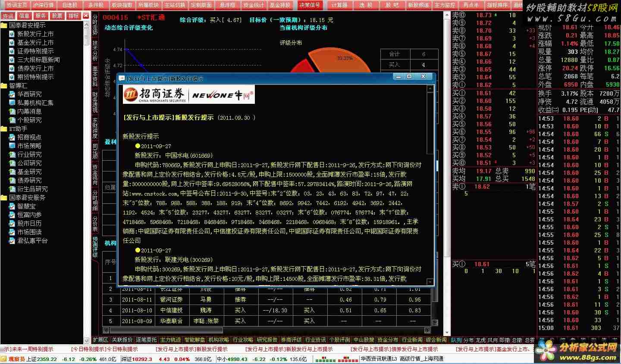This screenshot has width=621, height=364.
Task: Open 个股研究 item icon
Action: coord(12,120)
